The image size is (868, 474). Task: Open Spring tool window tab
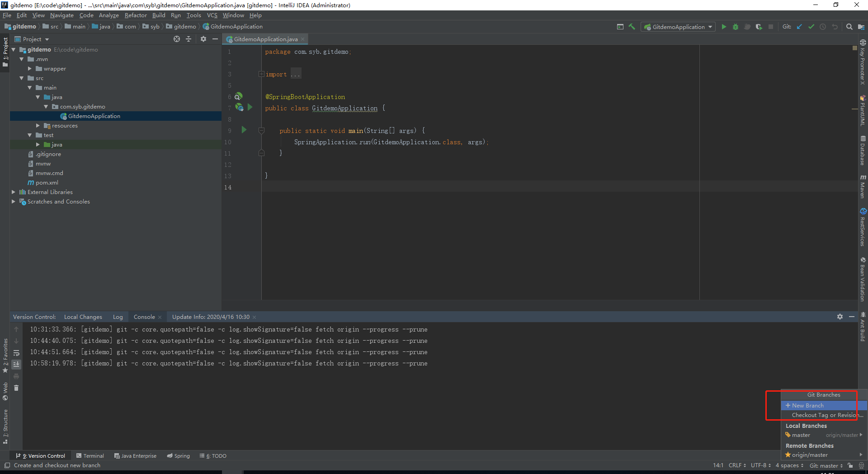[x=178, y=456]
